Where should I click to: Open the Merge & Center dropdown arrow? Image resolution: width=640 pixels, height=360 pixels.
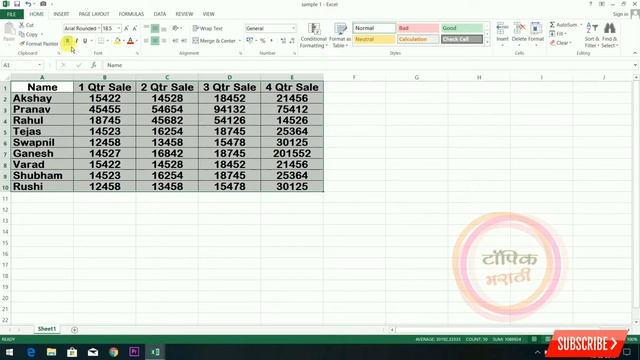240,41
